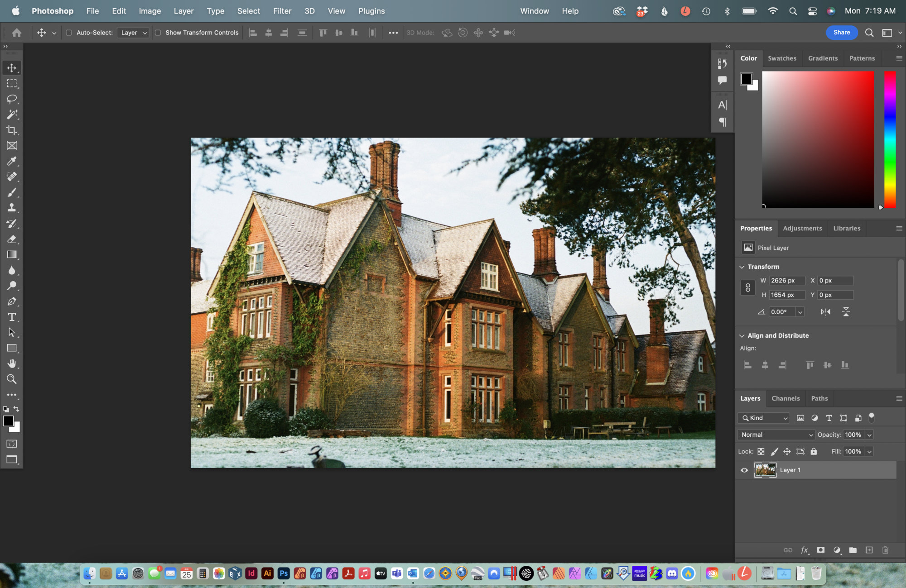This screenshot has width=906, height=588.
Task: Select the Lasso tool
Action: 12,99
